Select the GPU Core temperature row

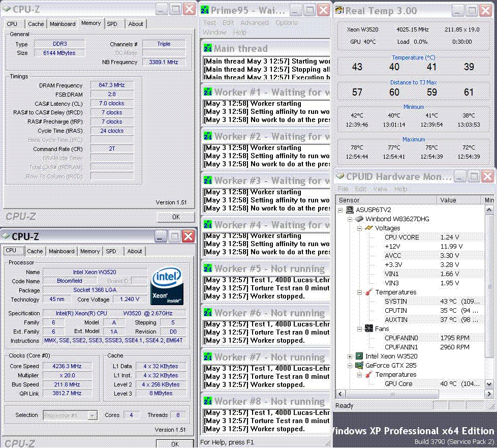411,383
